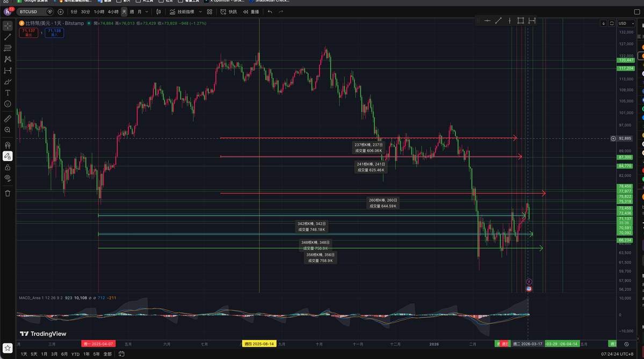
Task: Open the USD currency dropdown
Action: point(626,24)
